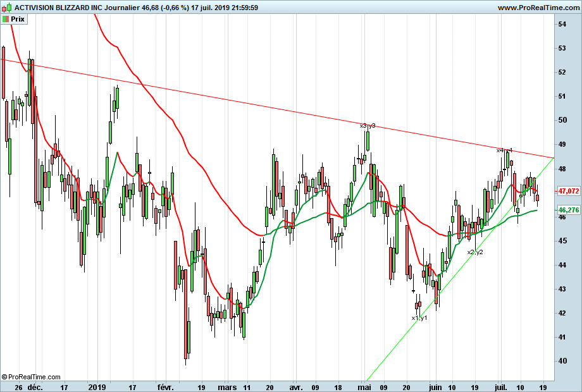Click the 44 price scale value
The image size is (582, 392).
click(562, 265)
